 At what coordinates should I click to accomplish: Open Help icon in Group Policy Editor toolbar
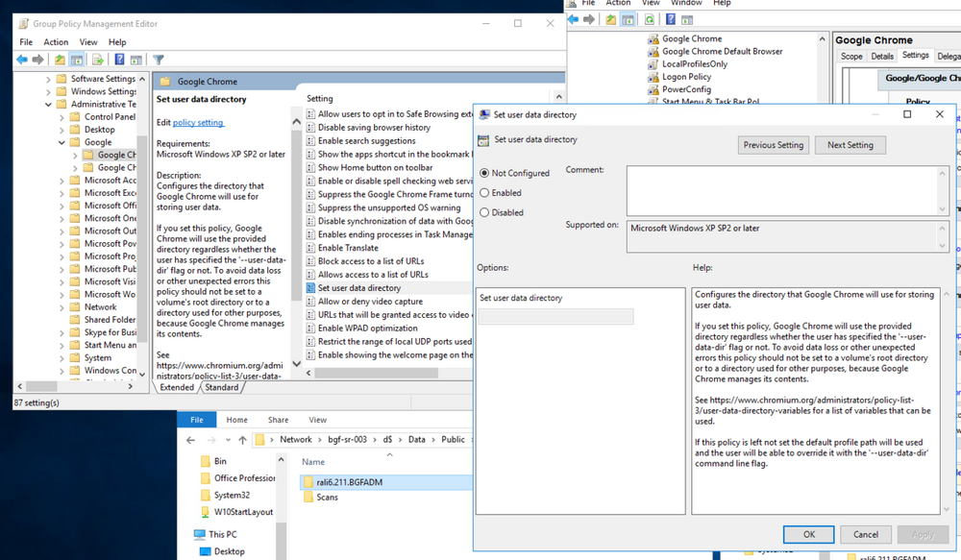(x=119, y=60)
